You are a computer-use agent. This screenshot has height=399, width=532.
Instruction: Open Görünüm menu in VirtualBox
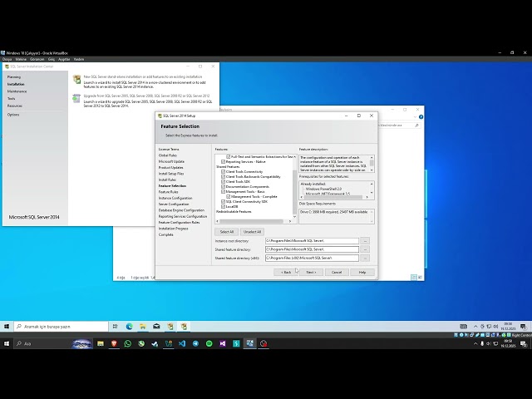pyautogui.click(x=37, y=59)
